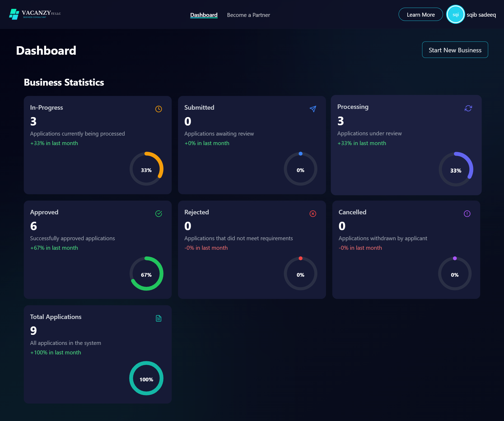Click the green checkmark icon on Approved card
The width and height of the screenshot is (504, 421).
[158, 214]
